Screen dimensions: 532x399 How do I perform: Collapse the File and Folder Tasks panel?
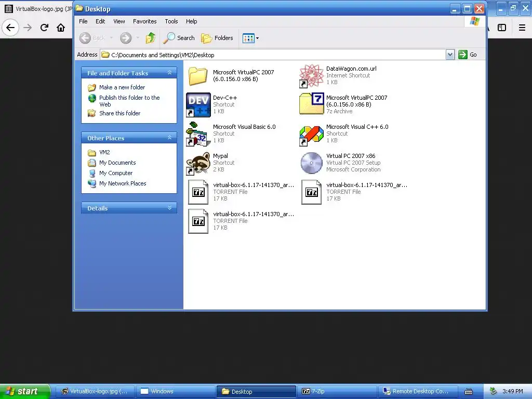tap(170, 73)
